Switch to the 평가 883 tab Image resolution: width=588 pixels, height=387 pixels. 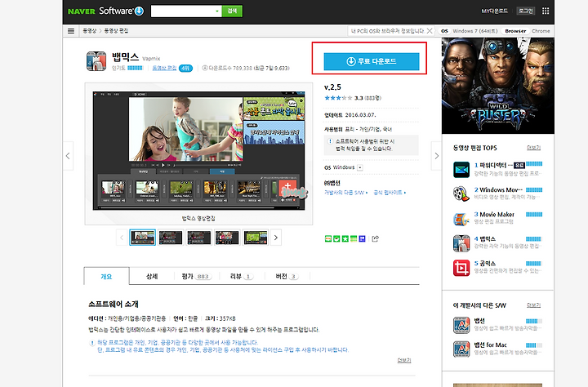(197, 277)
